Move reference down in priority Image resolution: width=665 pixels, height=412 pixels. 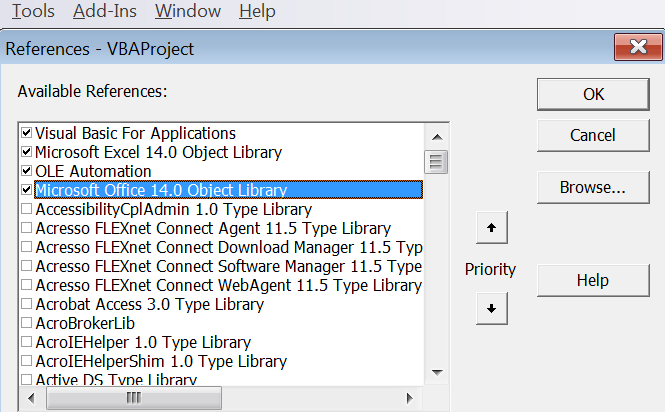[492, 308]
